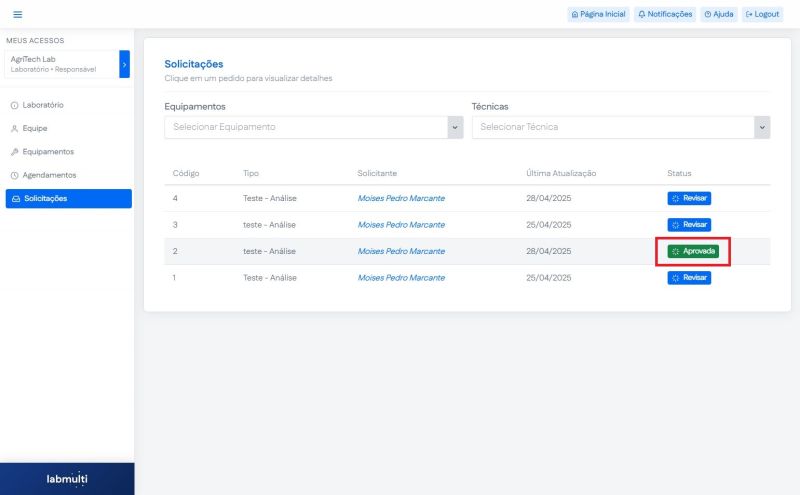Click the Ajuda help button
Screen dimensions: 800x495
(x=718, y=14)
